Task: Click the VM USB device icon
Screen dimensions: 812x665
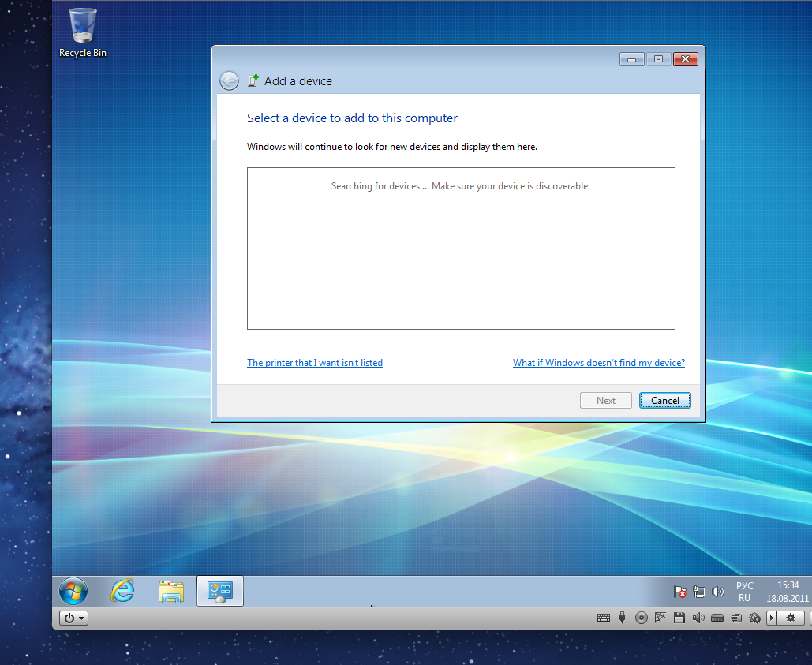Action: click(622, 618)
